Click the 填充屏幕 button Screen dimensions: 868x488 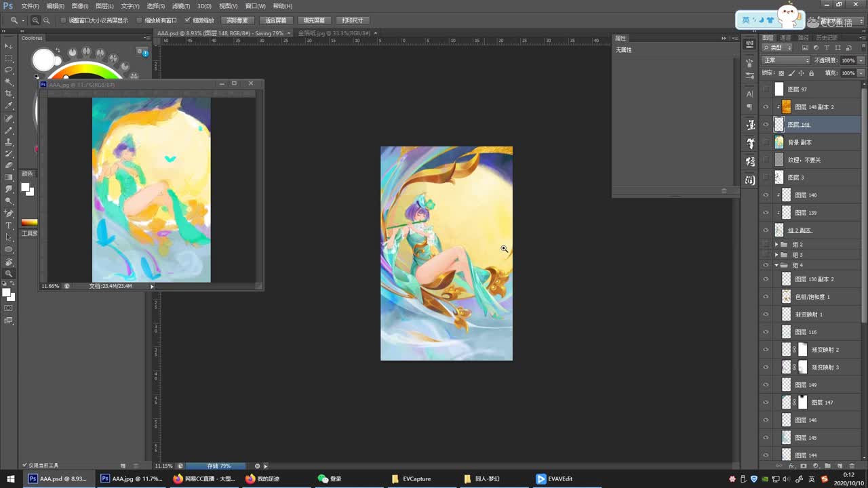tap(314, 20)
